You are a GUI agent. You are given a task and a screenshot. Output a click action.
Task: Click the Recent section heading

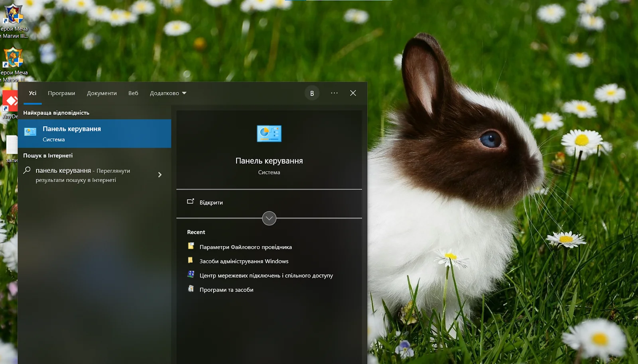point(196,232)
